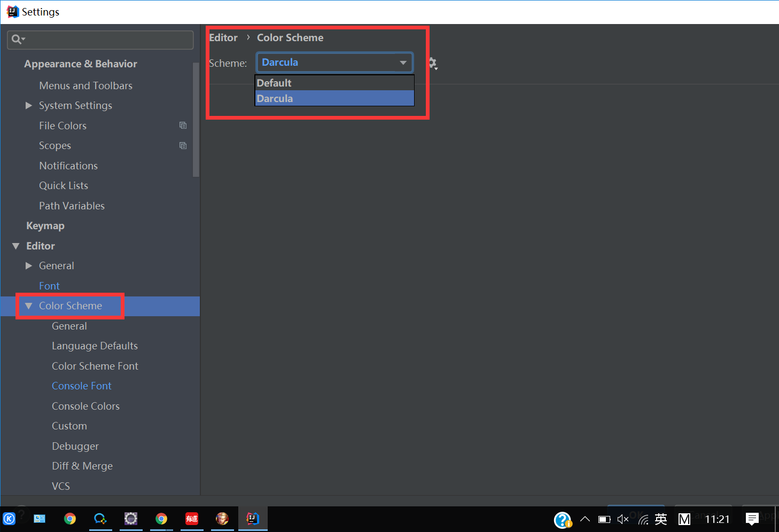Open Appearance & Behavior settings
Screen dimensions: 779x532
(81, 64)
